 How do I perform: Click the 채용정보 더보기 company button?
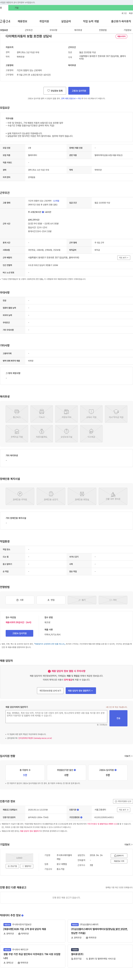pyautogui.click(x=119, y=861)
